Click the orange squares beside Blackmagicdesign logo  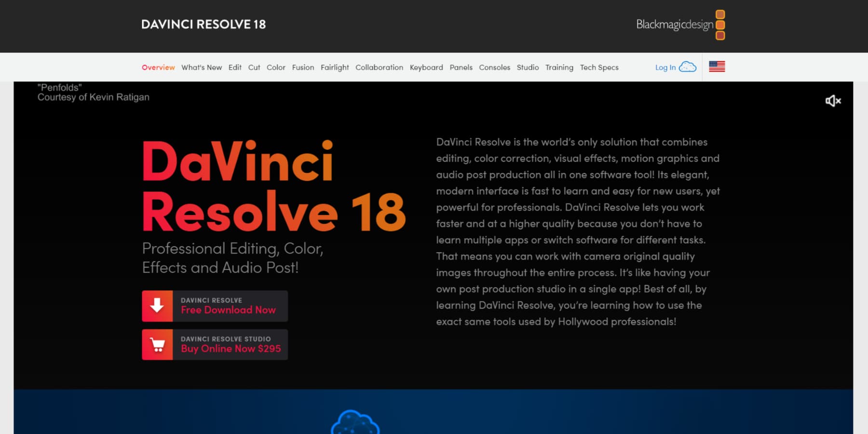[719, 24]
